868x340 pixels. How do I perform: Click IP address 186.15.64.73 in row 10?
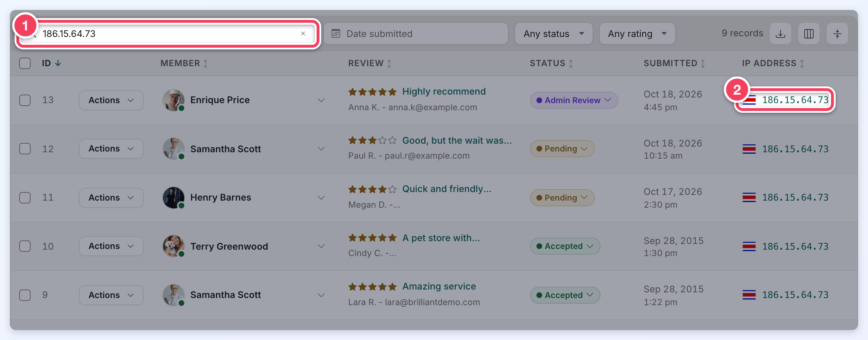click(795, 246)
